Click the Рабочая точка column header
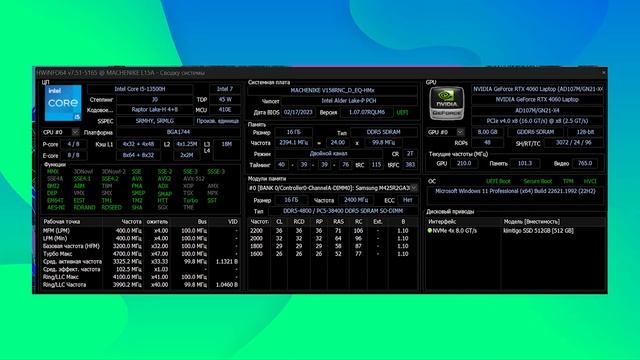640x360 pixels. click(x=62, y=222)
